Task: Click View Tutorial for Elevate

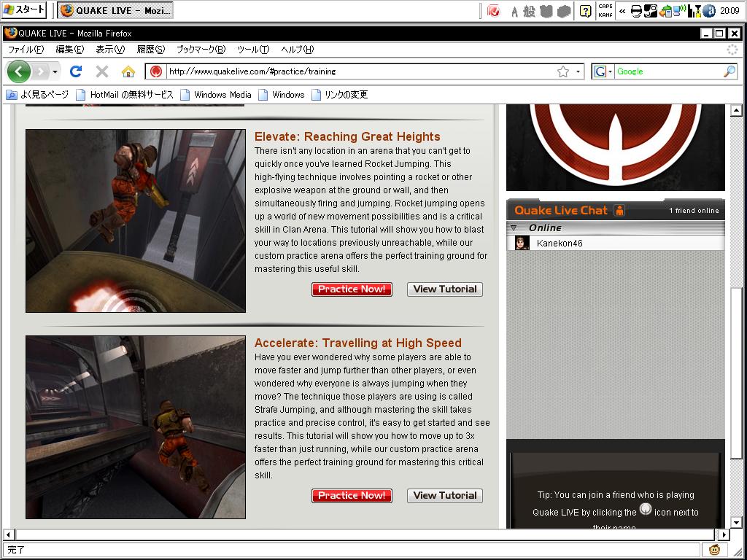Action: [x=445, y=289]
